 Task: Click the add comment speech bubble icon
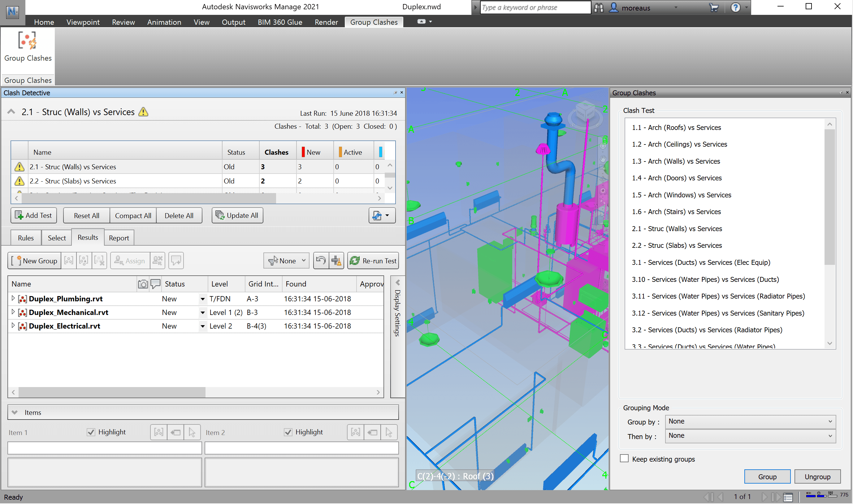176,261
